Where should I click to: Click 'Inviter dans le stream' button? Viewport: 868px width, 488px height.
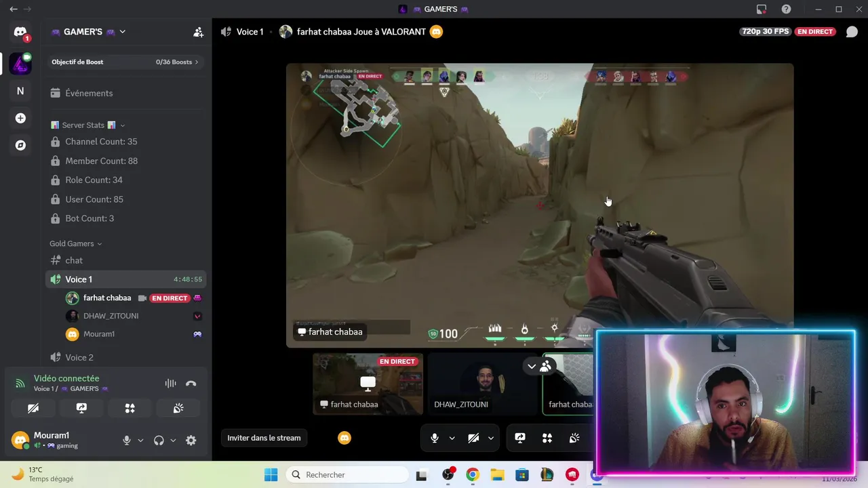click(264, 438)
